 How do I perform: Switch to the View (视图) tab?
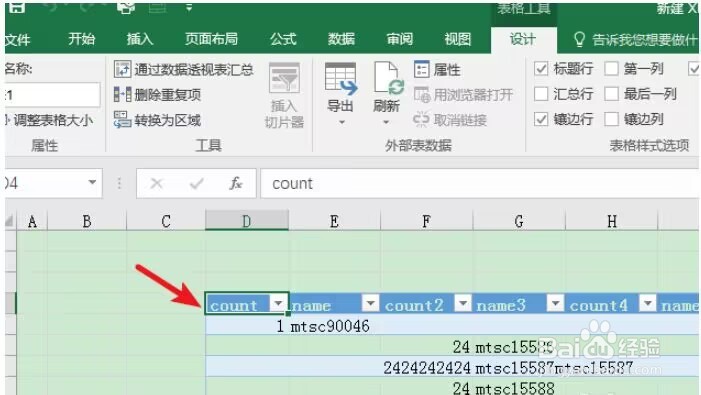pos(457,39)
